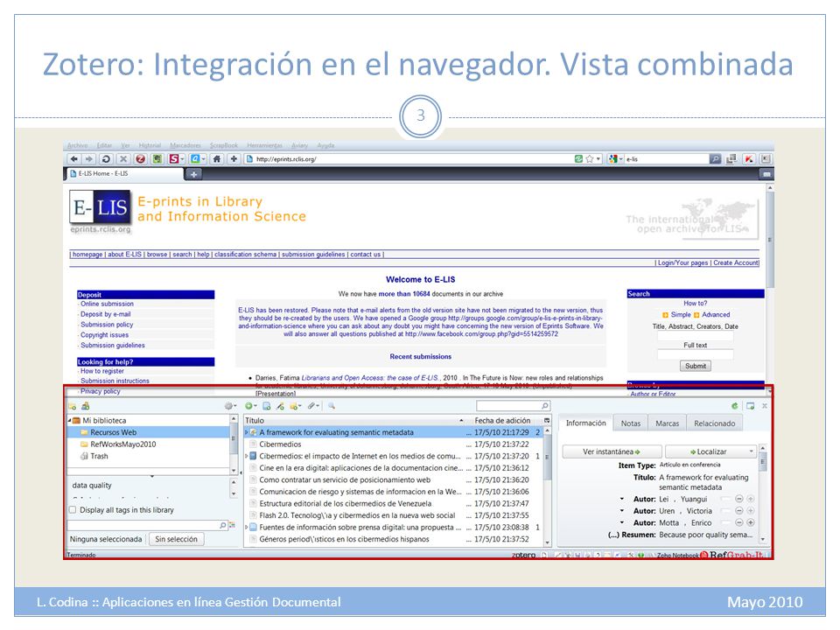Open the Marcadores menu
The image size is (840, 630).
pos(185,145)
